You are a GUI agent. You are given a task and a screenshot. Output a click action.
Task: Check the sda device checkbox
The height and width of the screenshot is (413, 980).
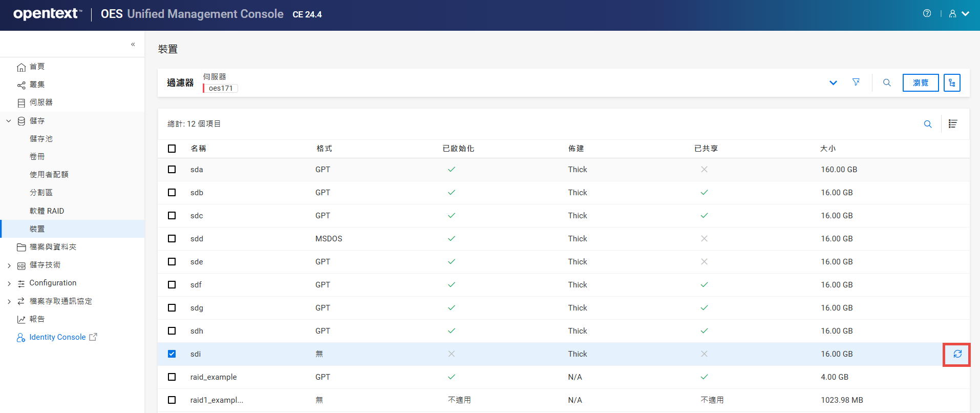(172, 170)
